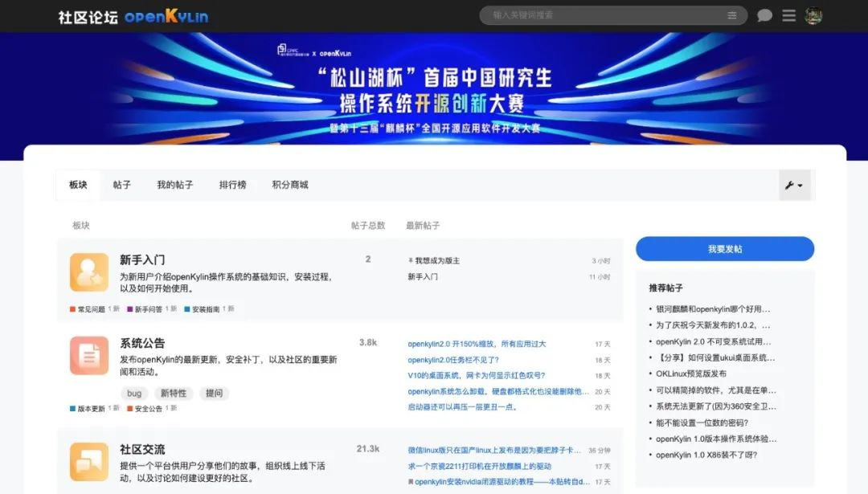Click the keyword search input field
Screen dimensions: 868x494
tap(603, 15)
